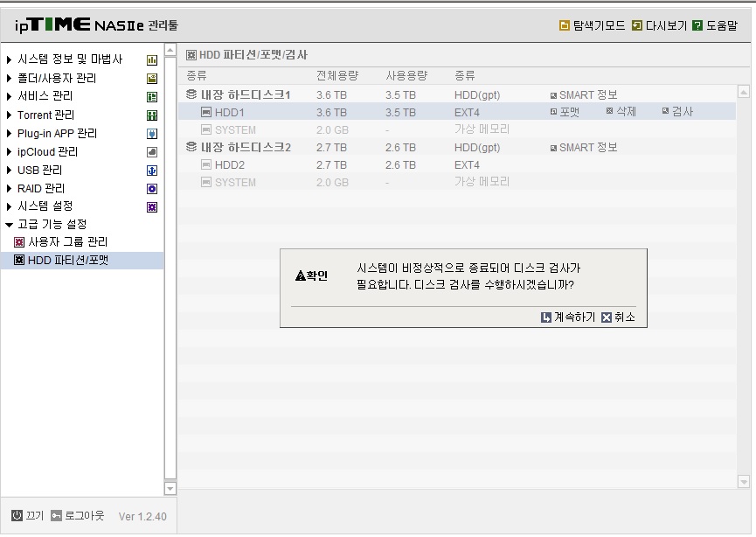Click the warning triangle icon beside 확인

pos(301,276)
